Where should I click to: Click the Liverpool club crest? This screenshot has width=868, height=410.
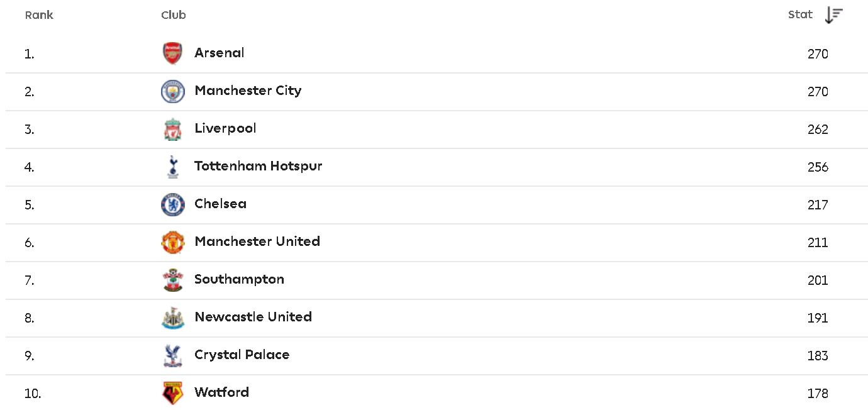(172, 128)
